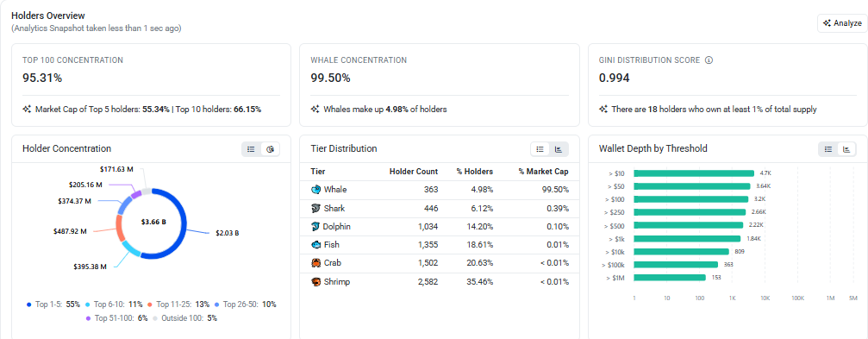Click the Crab tier icon
Viewport: 868px width, 339px height.
tap(315, 263)
